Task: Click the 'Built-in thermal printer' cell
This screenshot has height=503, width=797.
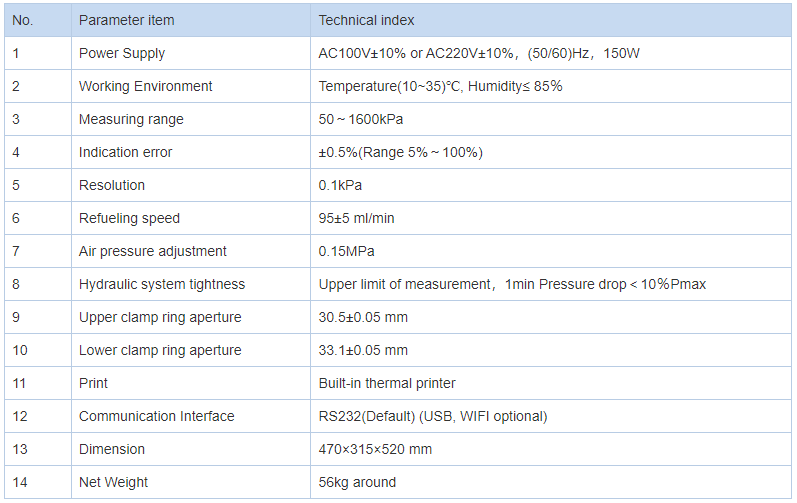Action: pos(551,384)
